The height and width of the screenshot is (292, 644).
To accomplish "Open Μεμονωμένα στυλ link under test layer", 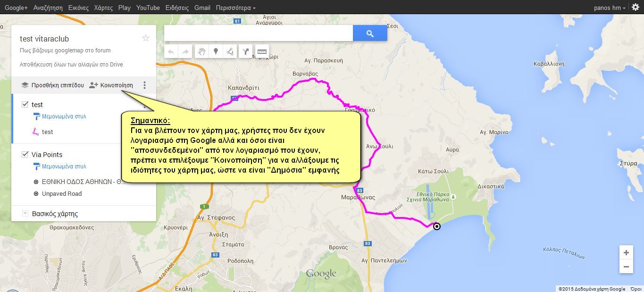I will (64, 117).
